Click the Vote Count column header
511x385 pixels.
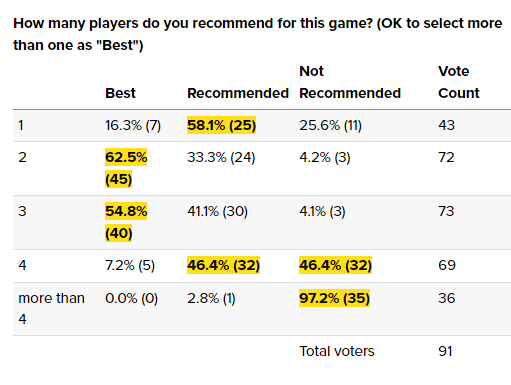pos(459,82)
